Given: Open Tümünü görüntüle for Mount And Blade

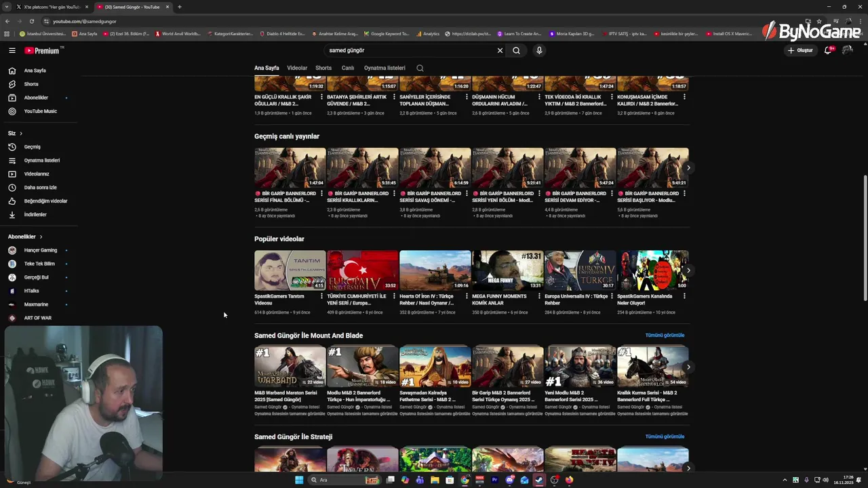Looking at the screenshot, I should point(665,335).
